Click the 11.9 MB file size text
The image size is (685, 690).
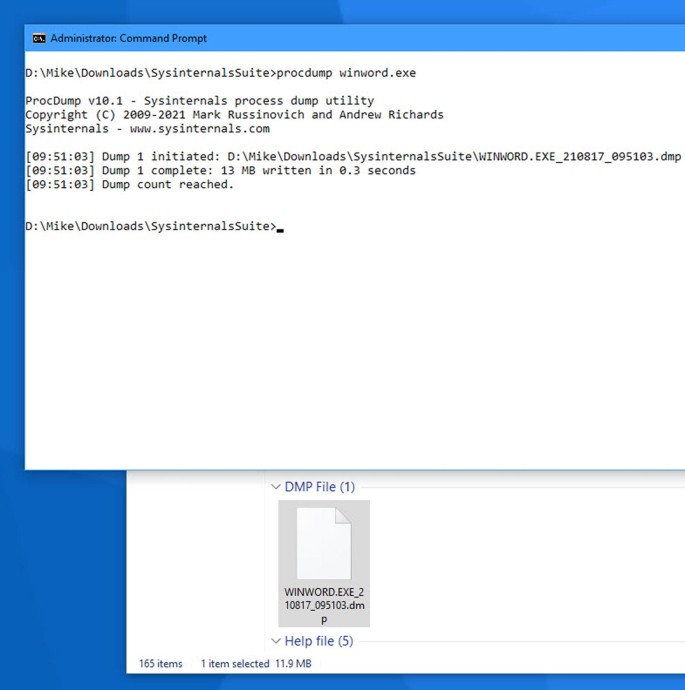click(x=293, y=664)
